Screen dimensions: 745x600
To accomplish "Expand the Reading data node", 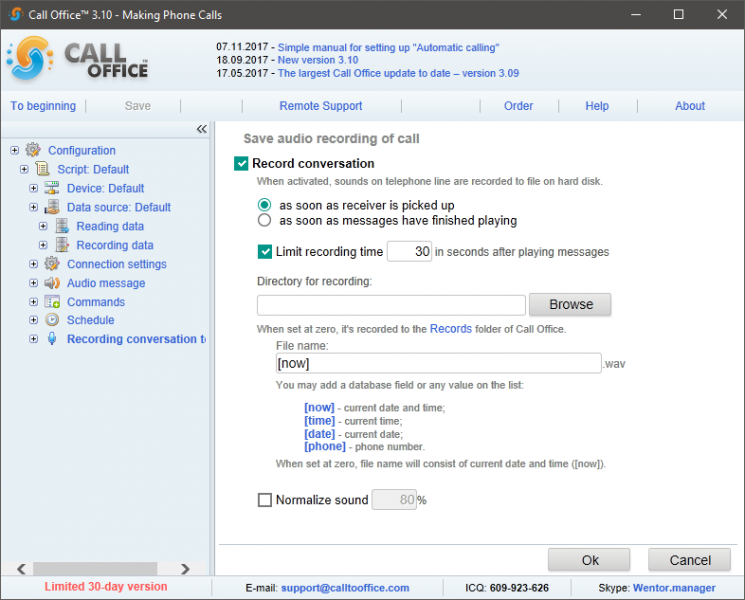I will point(43,226).
